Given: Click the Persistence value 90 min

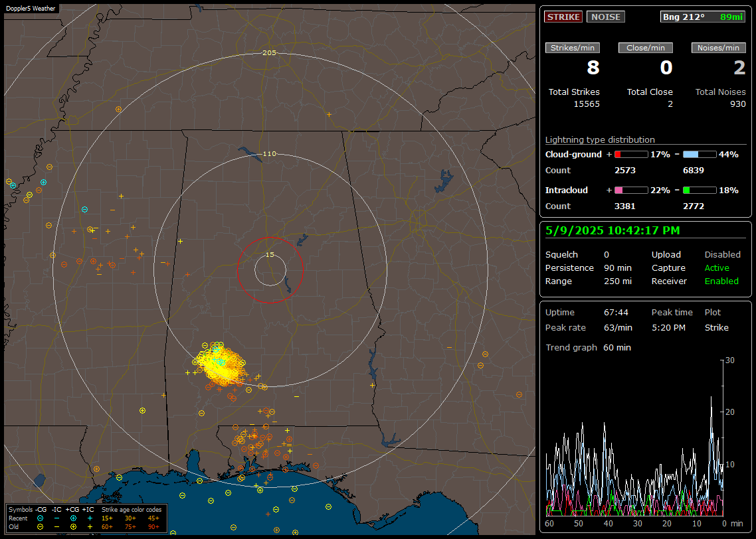Looking at the screenshot, I should 618,268.
